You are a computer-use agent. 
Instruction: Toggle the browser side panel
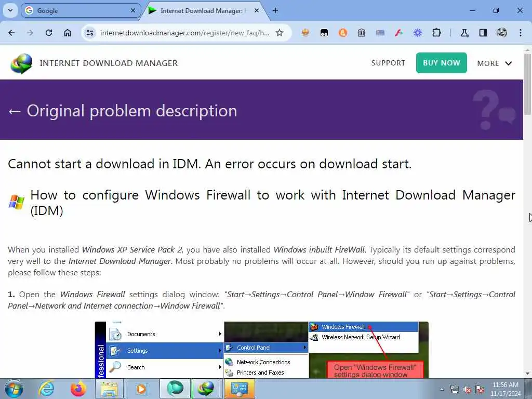483,33
